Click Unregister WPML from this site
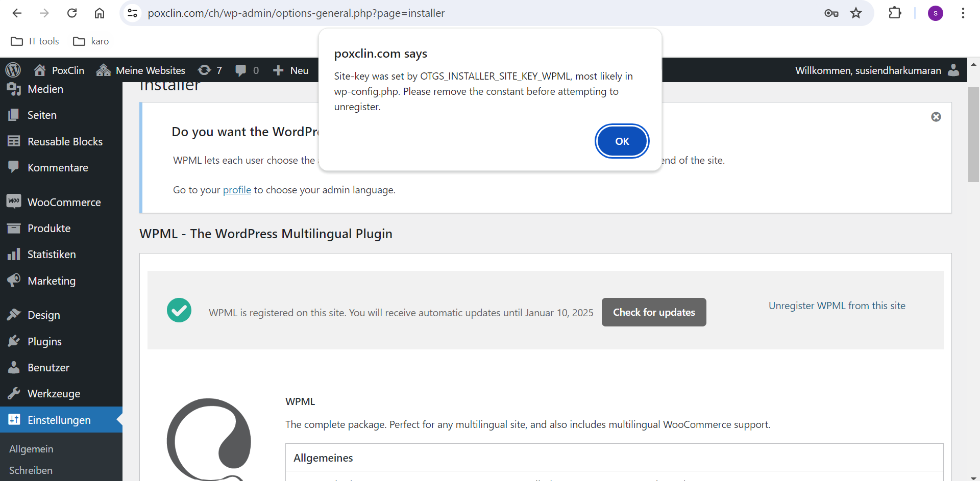This screenshot has width=980, height=481. click(x=837, y=306)
